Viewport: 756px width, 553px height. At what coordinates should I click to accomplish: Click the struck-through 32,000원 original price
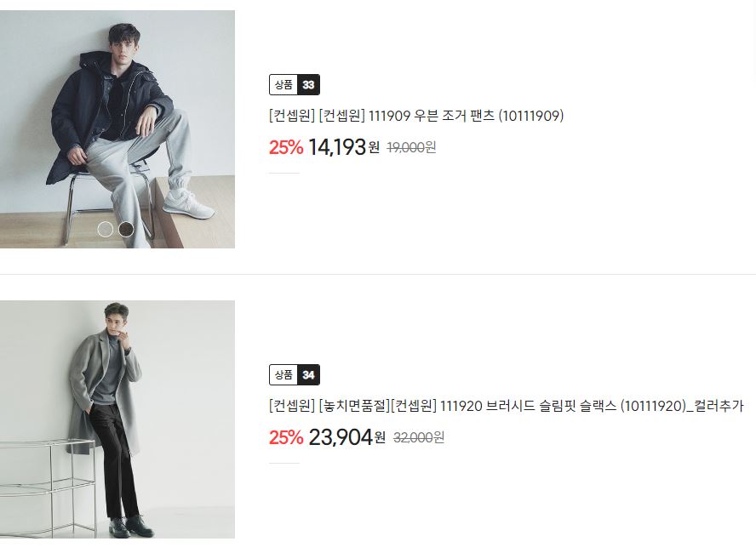click(x=419, y=437)
